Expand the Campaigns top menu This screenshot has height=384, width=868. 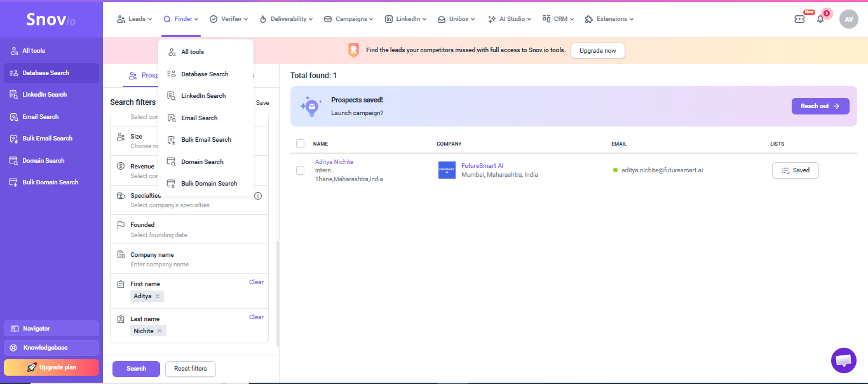click(349, 19)
